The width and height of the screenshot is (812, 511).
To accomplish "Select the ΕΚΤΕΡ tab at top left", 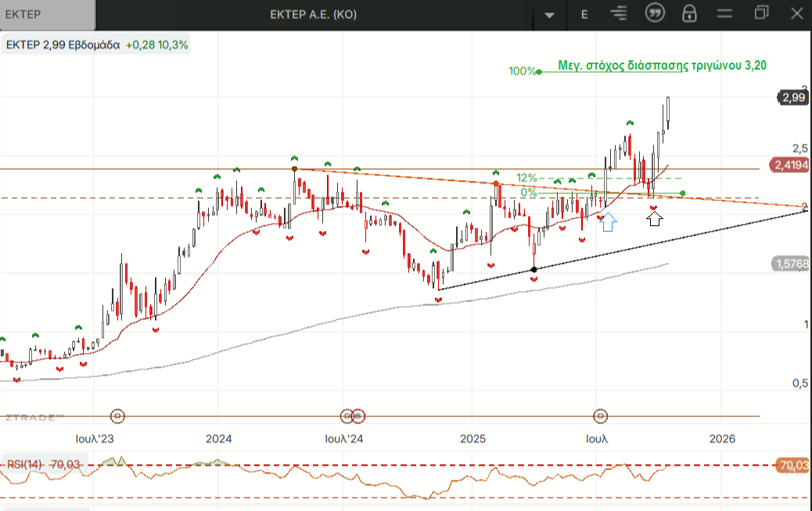I will click(47, 14).
